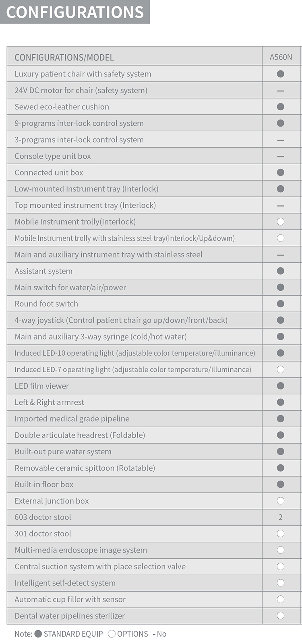Click the quantity 2 for 603 doctor stool

click(x=281, y=517)
